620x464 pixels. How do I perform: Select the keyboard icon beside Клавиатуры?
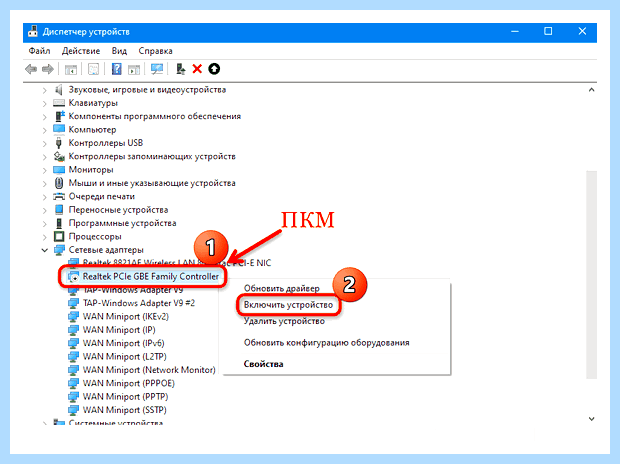click(59, 103)
